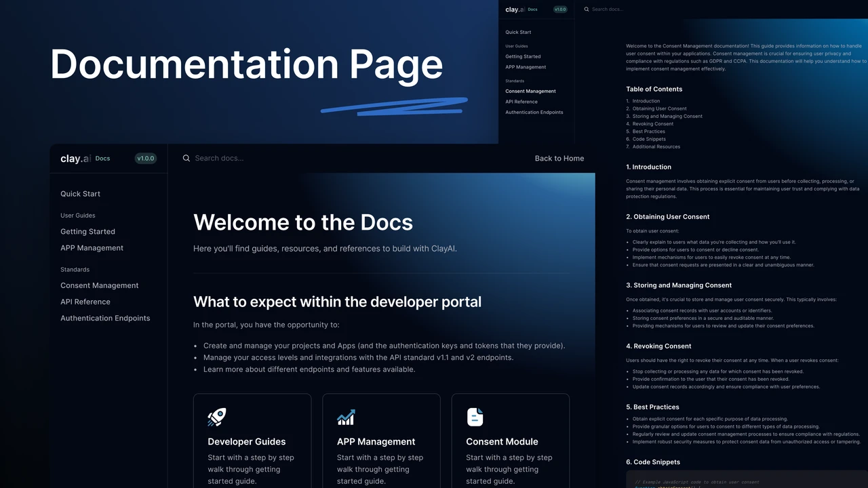Click 'Clearly explain to users what data' bullet
Image resolution: width=868 pixels, height=488 pixels.
point(714,242)
